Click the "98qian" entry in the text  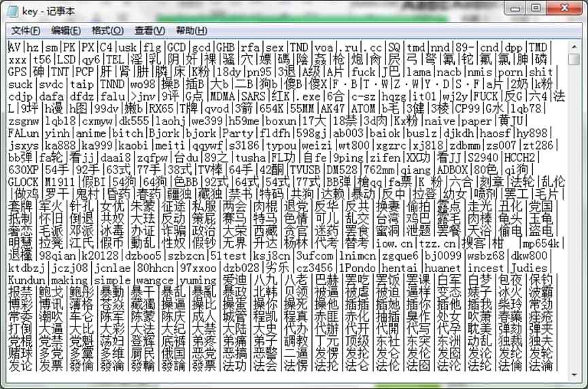57,256
